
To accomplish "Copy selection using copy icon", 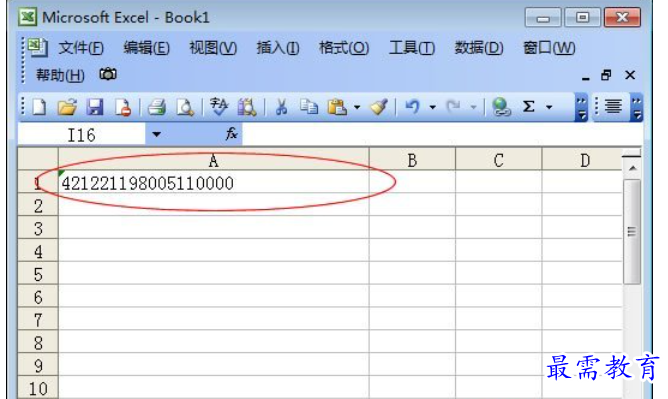I will (x=309, y=107).
